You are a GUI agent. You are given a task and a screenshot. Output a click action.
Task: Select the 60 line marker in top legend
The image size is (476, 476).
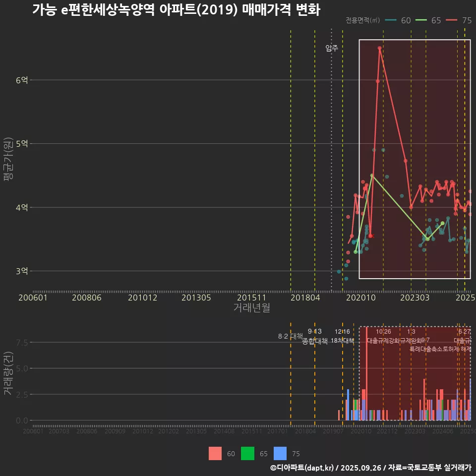point(391,20)
